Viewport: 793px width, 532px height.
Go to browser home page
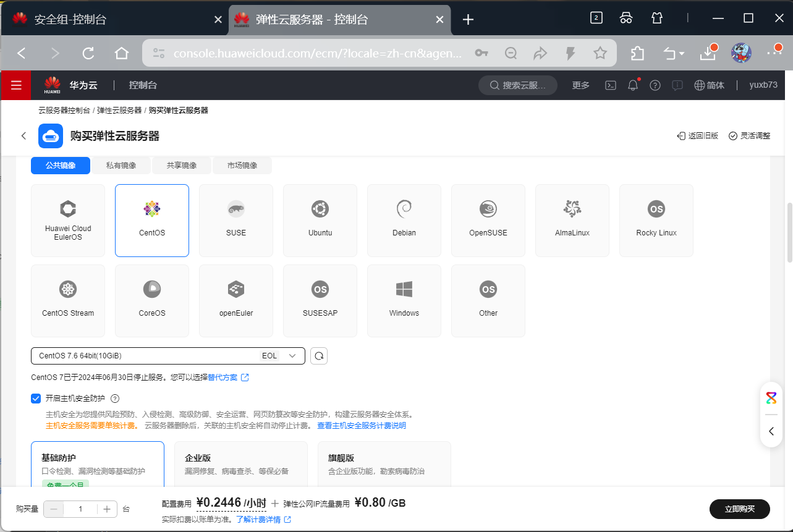[x=122, y=53]
